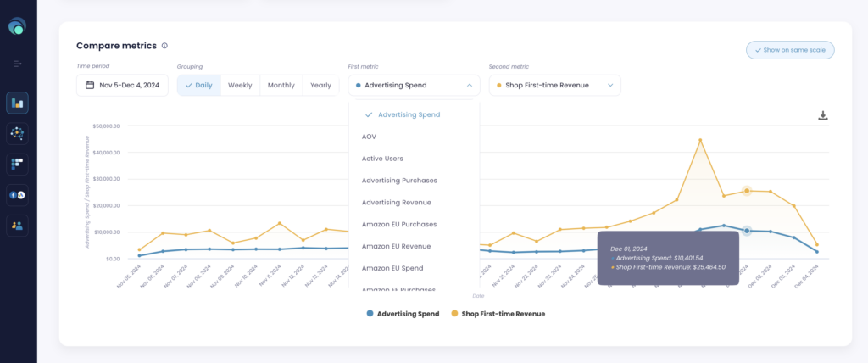Select Weekly grouping
Viewport: 868px width, 363px height.
[x=240, y=86]
